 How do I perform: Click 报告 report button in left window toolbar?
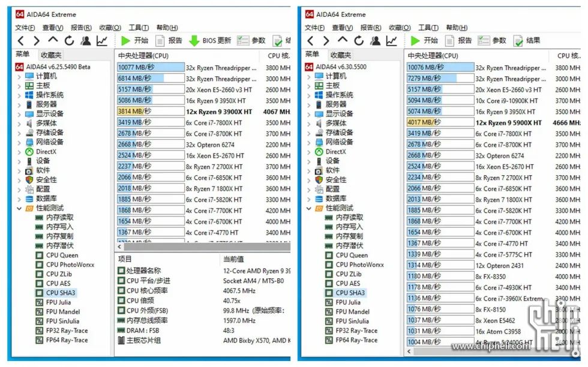[x=169, y=41]
